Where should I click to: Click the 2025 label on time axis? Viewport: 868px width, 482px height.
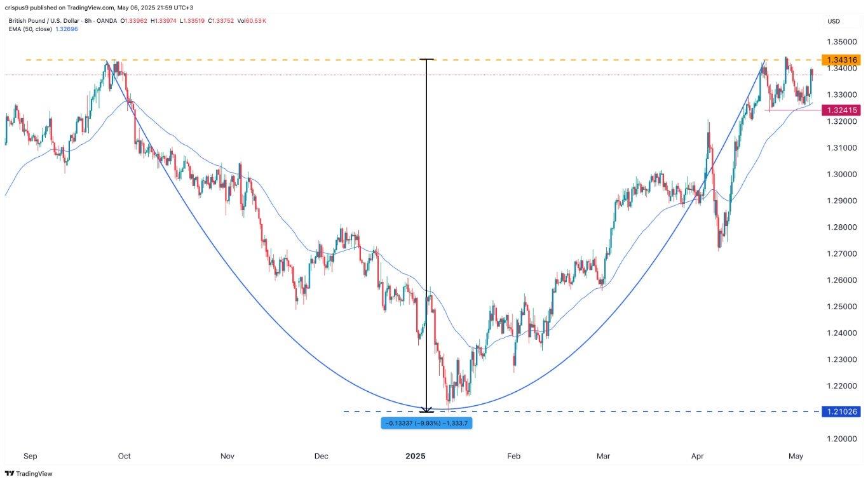415,456
